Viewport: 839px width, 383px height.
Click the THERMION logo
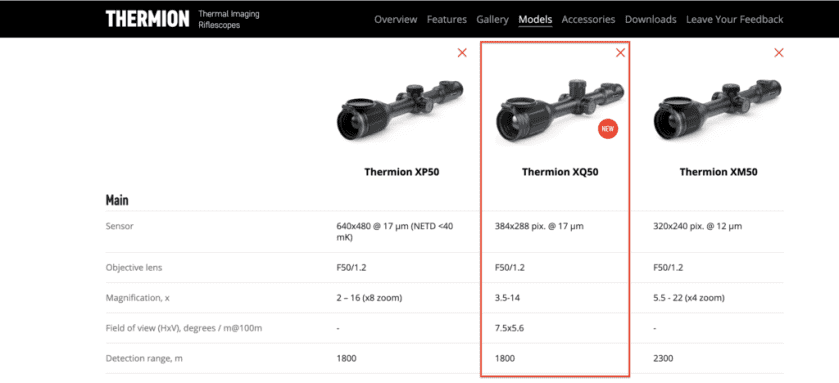pos(147,19)
